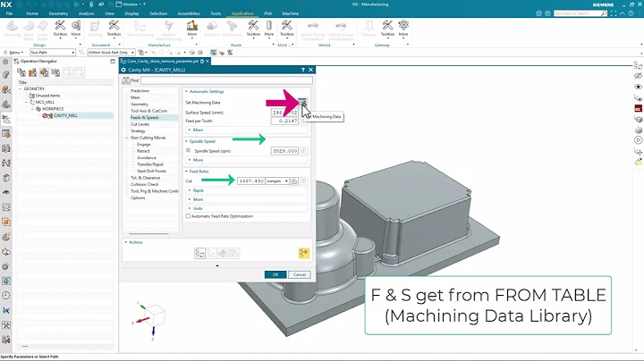644x361 pixels.
Task: Open Design group More gear icon
Action: 76,29
